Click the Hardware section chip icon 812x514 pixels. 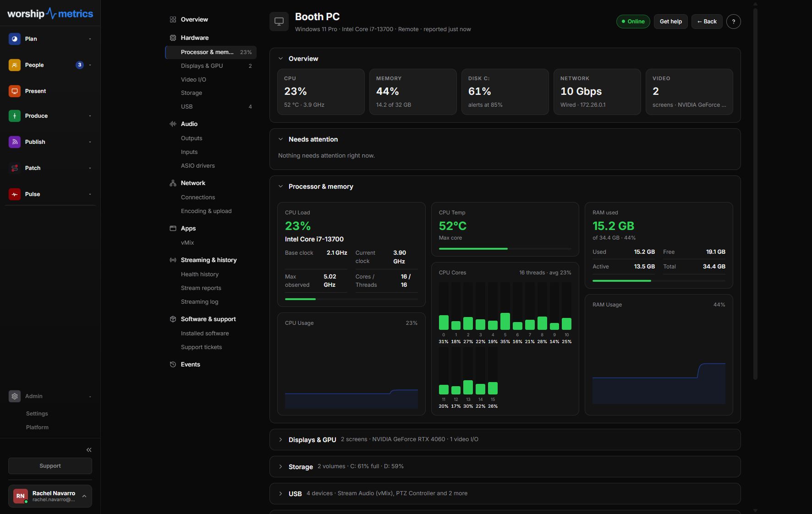pyautogui.click(x=173, y=38)
